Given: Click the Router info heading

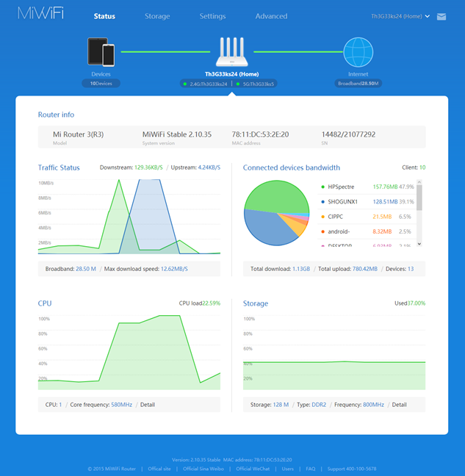Looking at the screenshot, I should click(x=56, y=115).
